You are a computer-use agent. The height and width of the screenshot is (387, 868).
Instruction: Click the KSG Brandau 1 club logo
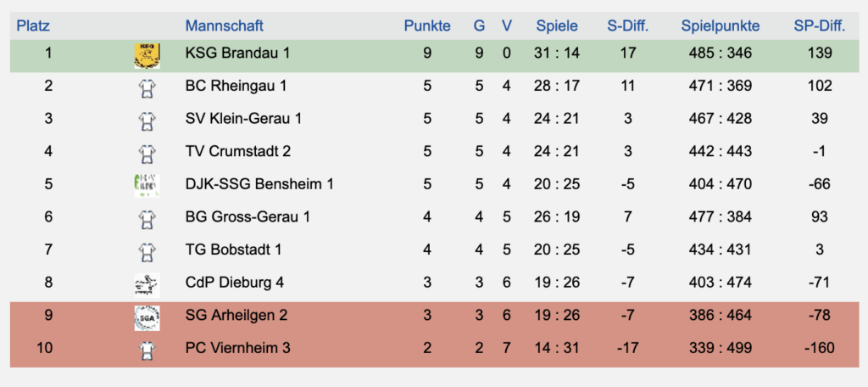[147, 54]
